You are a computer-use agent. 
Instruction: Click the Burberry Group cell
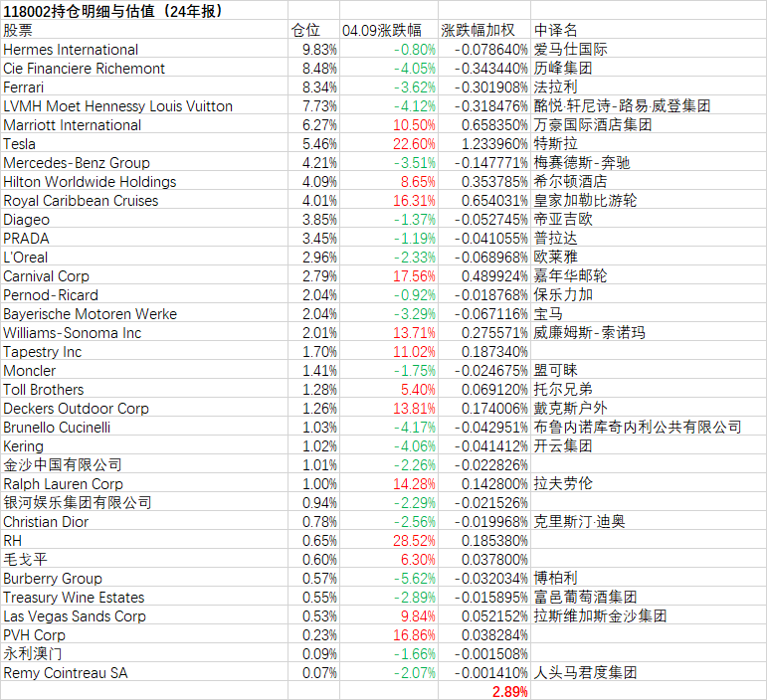click(x=144, y=578)
